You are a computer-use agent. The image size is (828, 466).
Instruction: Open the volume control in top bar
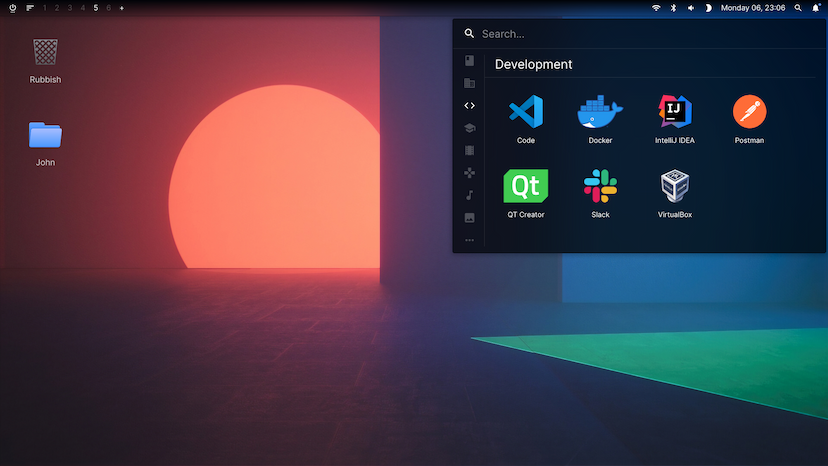pos(690,8)
